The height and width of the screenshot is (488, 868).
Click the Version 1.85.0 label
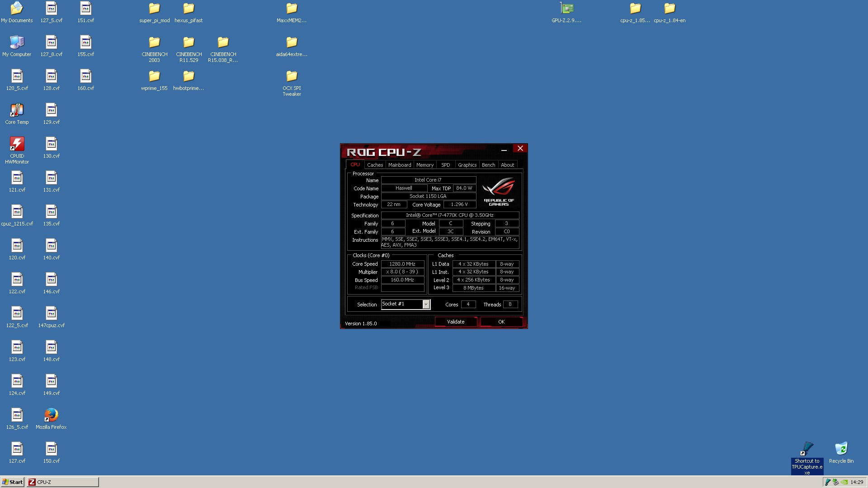tap(361, 324)
